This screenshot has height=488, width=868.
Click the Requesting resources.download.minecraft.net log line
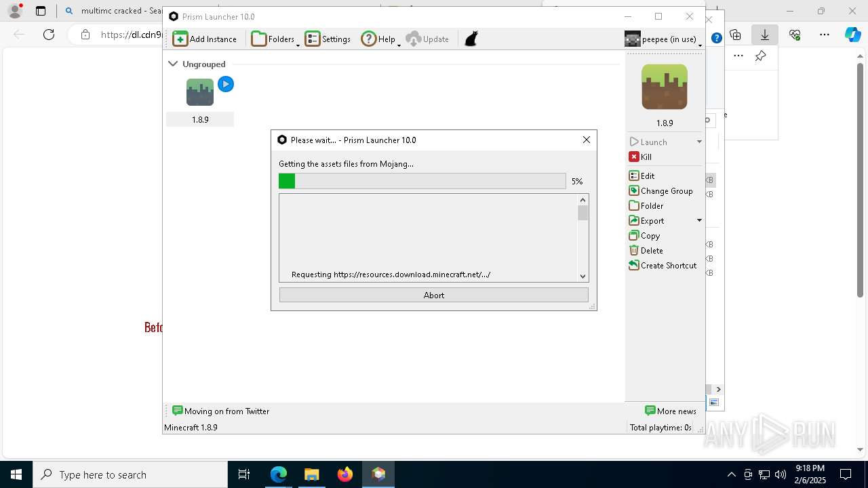coord(391,274)
